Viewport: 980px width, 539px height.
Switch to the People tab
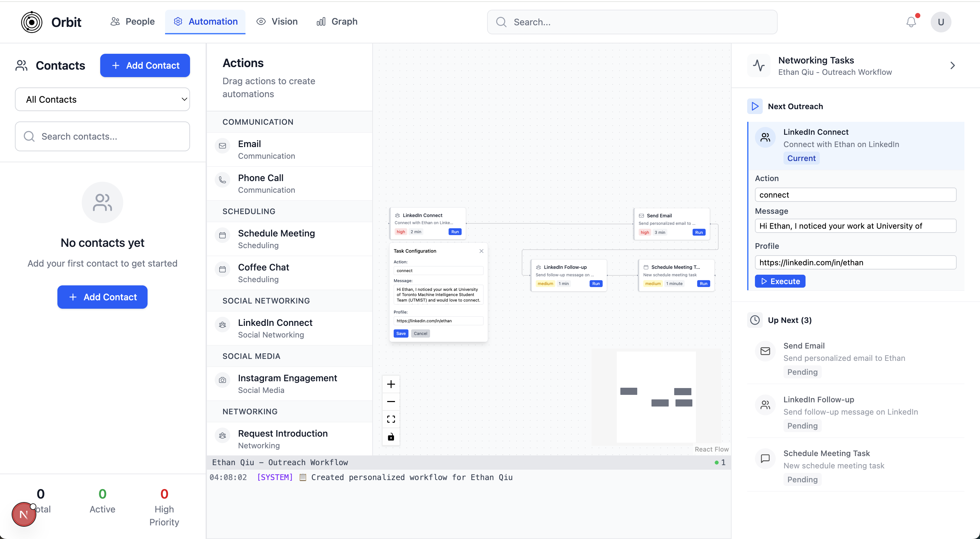[x=133, y=22]
